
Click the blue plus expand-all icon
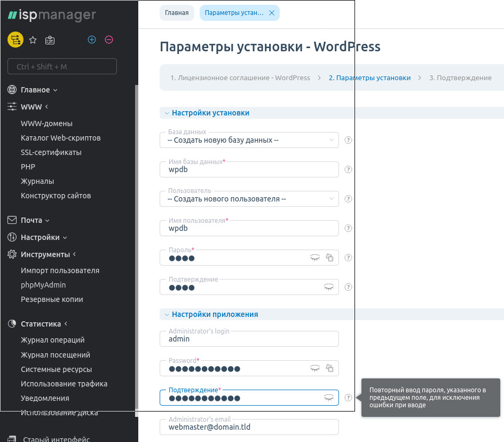(92, 40)
